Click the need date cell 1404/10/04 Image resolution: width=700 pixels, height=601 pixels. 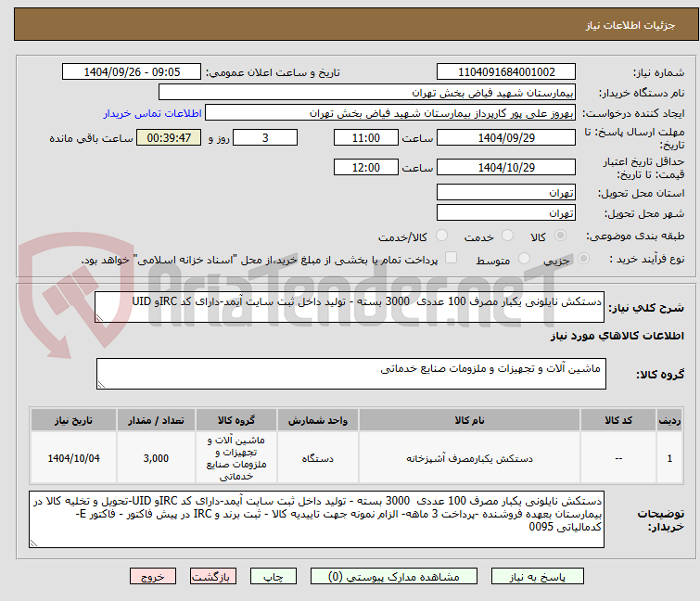[x=73, y=458]
